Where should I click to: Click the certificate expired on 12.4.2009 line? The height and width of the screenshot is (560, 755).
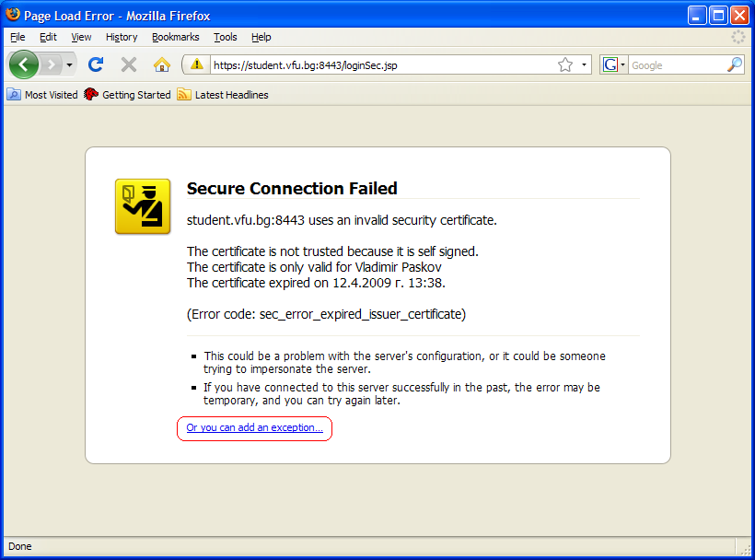[x=316, y=283]
